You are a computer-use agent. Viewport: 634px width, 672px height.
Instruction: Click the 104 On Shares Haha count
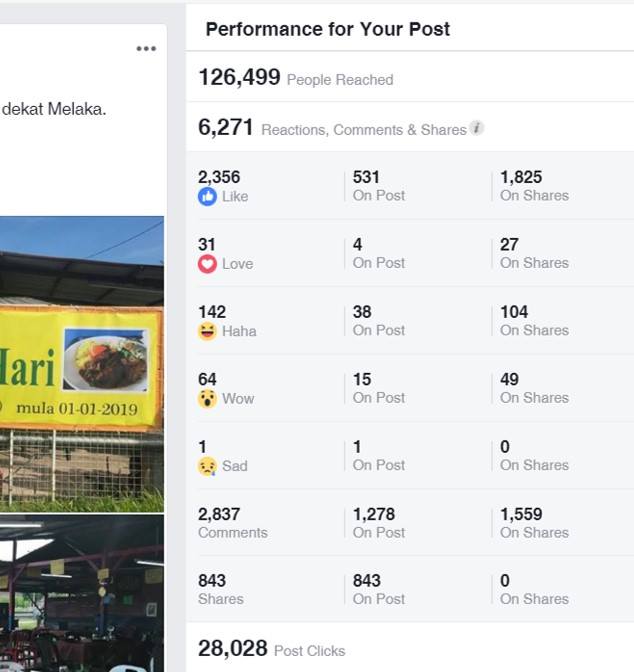click(x=534, y=321)
